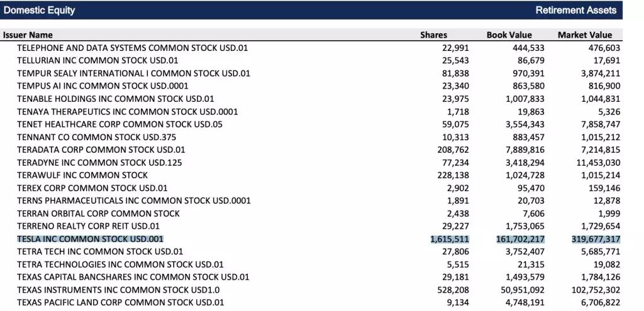Click Teradyne Inc issuer name

[x=101, y=162]
